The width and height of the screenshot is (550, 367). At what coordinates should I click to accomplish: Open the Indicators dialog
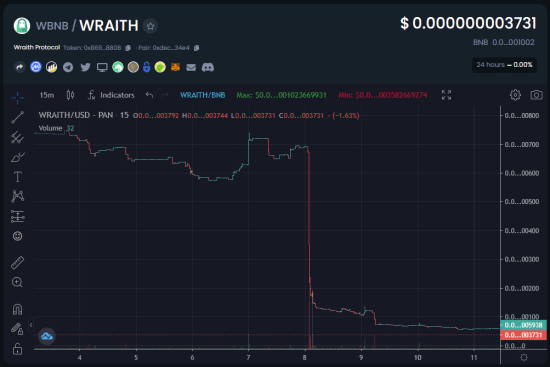pyautogui.click(x=111, y=95)
